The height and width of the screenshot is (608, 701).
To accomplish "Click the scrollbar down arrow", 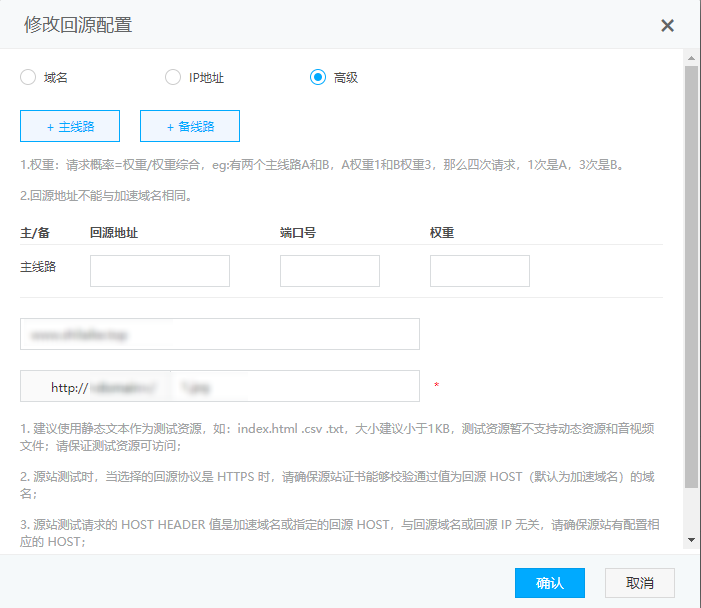I will tap(691, 540).
